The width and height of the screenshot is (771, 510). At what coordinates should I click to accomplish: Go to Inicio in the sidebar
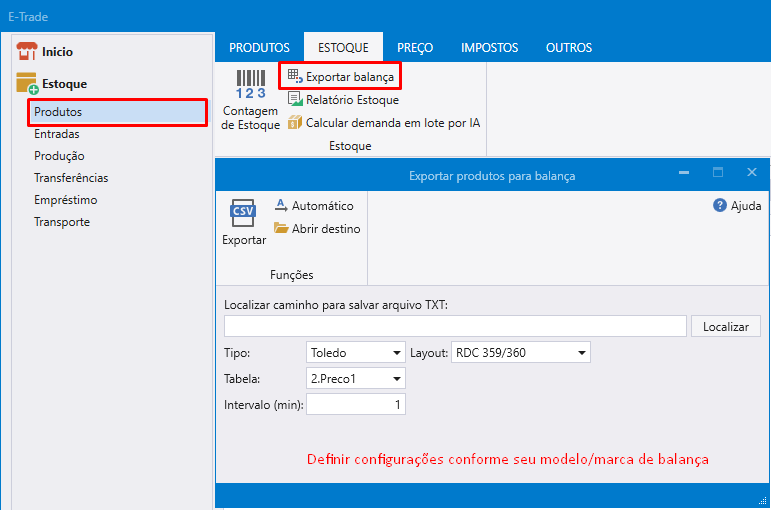click(57, 51)
